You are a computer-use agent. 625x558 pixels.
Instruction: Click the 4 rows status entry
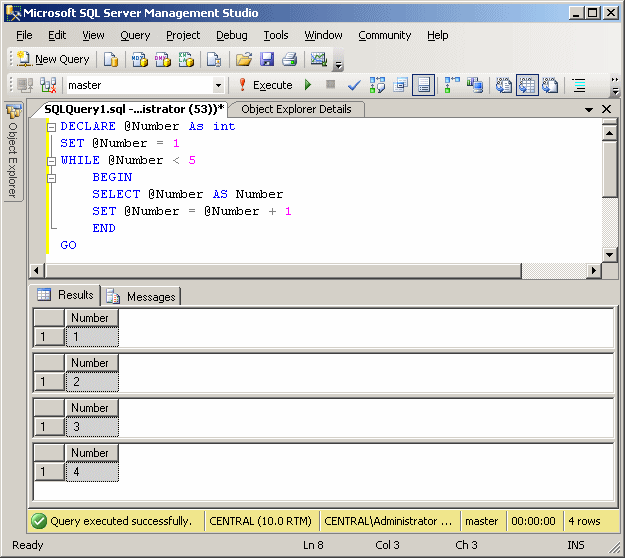pos(584,521)
